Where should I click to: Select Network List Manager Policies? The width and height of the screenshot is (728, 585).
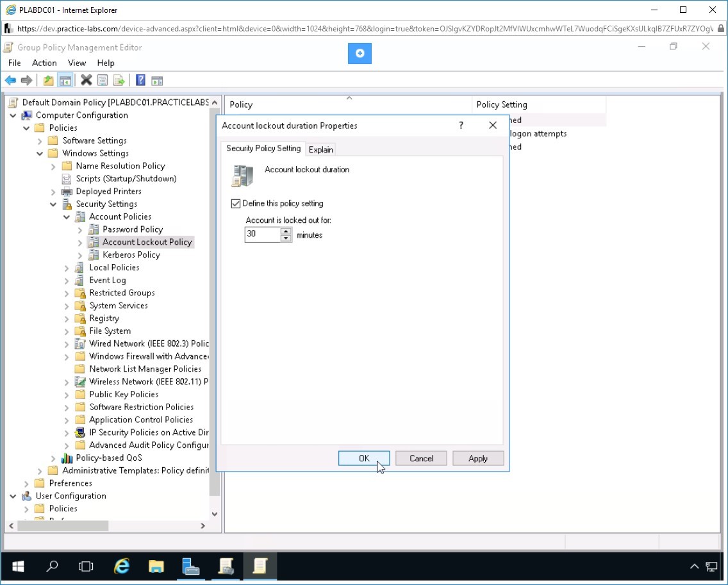[x=145, y=369]
